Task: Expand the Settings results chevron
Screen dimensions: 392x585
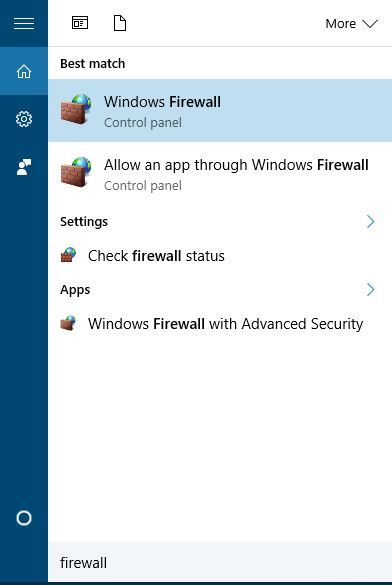Action: click(x=370, y=222)
